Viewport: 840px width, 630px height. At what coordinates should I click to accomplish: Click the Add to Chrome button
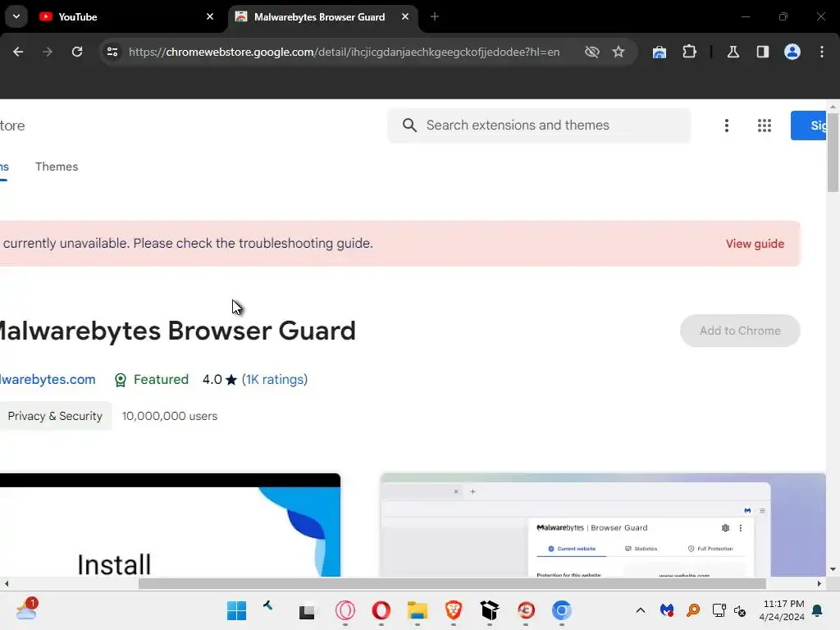click(x=740, y=331)
